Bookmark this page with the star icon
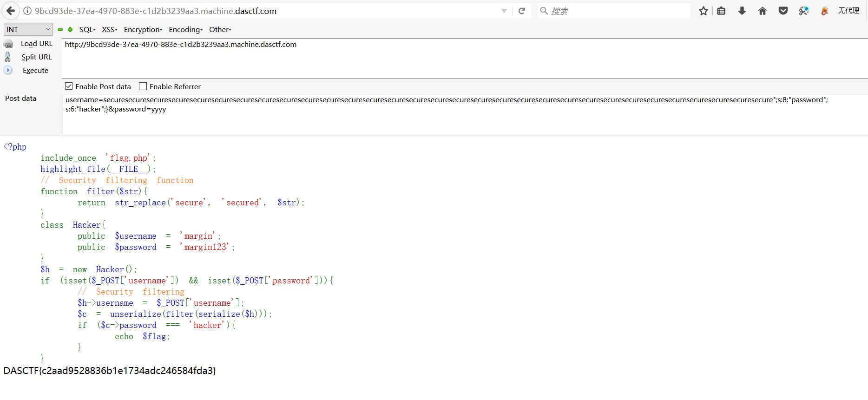This screenshot has width=868, height=400. [x=704, y=11]
